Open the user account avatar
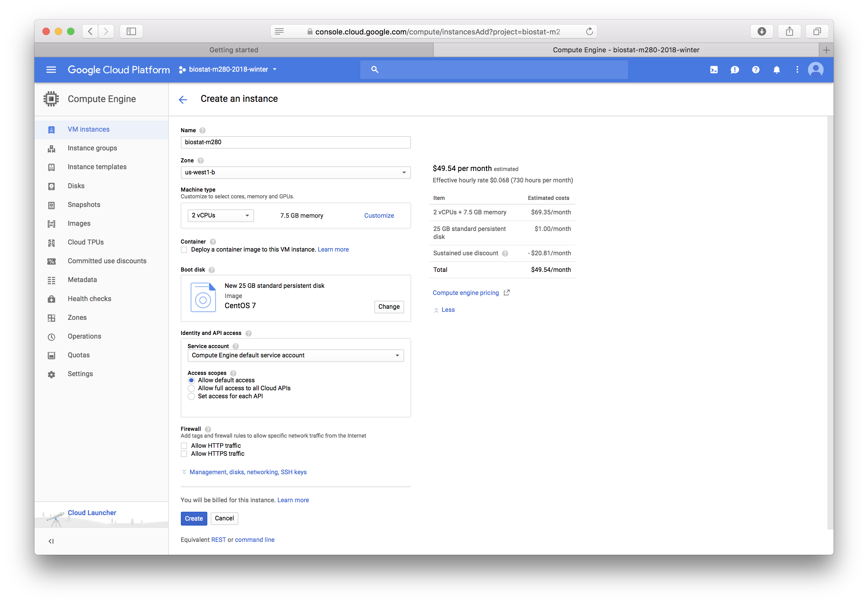This screenshot has height=604, width=868. (815, 70)
